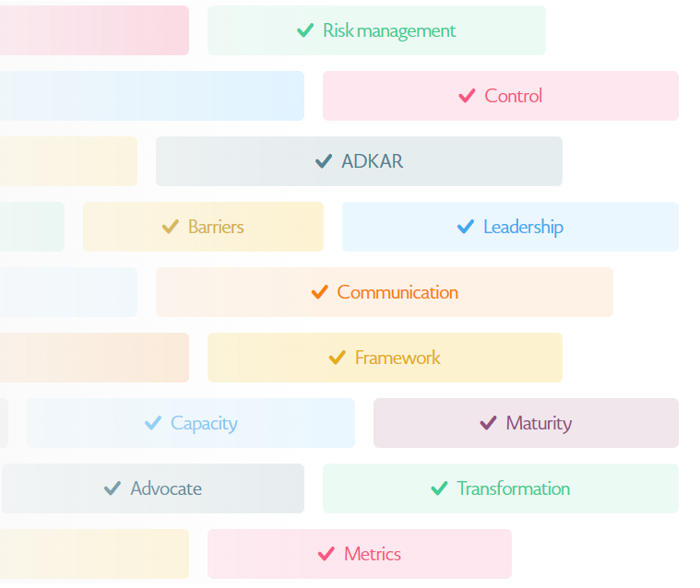Select the Framework tag label
The width and height of the screenshot is (700, 588).
point(397,358)
